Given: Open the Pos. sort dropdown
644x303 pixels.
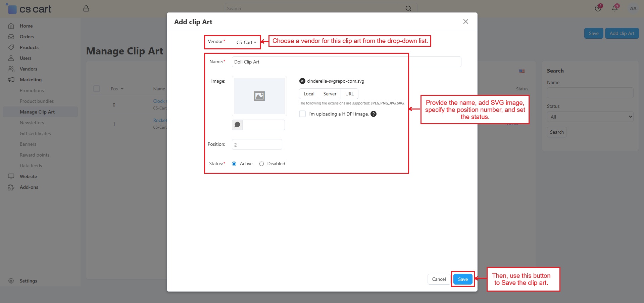Looking at the screenshot, I should (117, 89).
